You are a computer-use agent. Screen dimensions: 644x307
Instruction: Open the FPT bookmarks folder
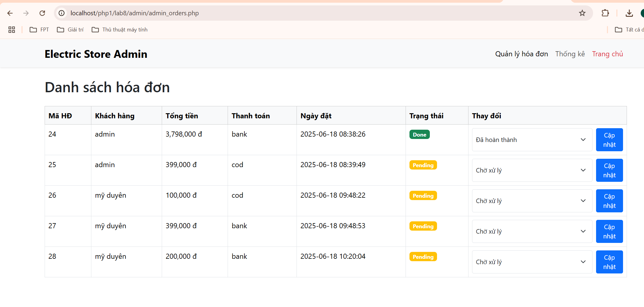coord(39,30)
